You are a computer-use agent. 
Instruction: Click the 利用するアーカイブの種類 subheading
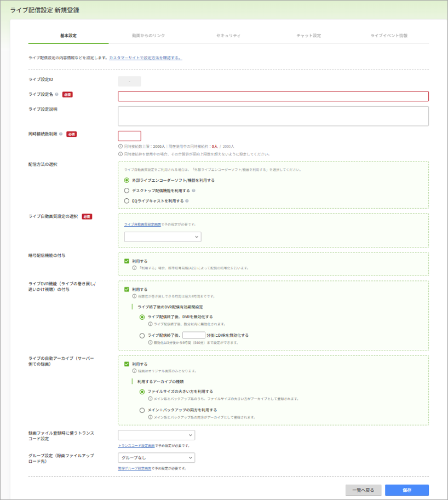(160, 382)
